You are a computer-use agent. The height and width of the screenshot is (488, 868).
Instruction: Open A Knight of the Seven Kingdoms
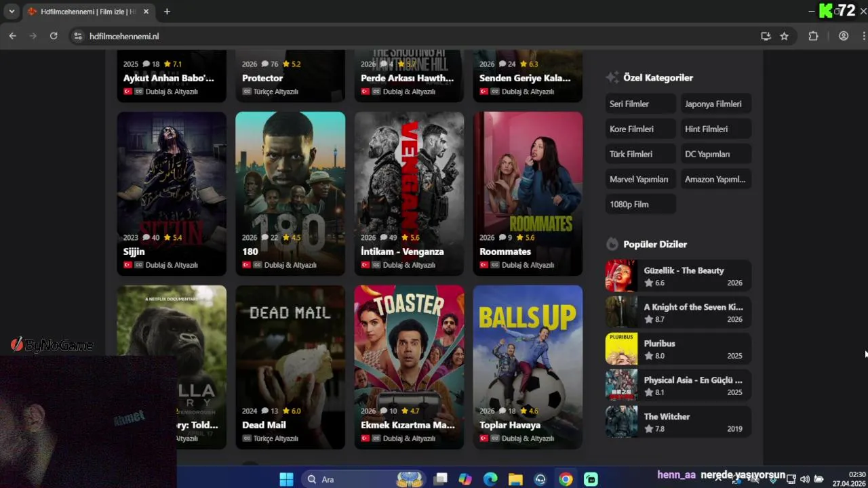point(678,312)
